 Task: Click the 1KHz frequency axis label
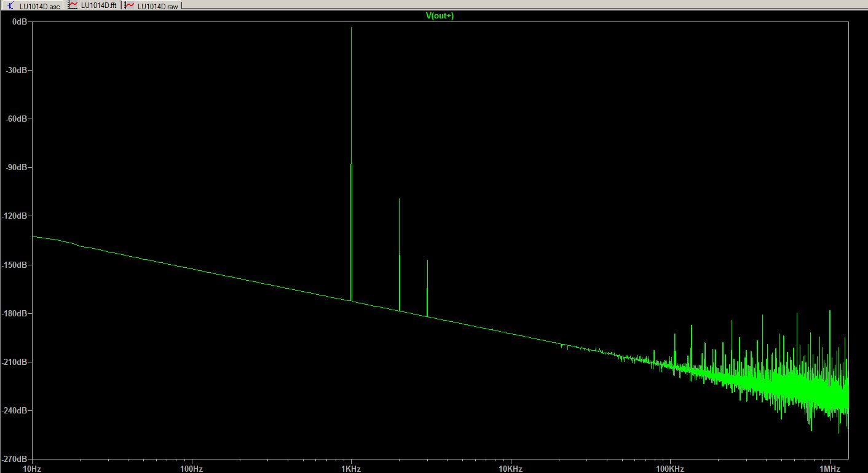tap(351, 469)
